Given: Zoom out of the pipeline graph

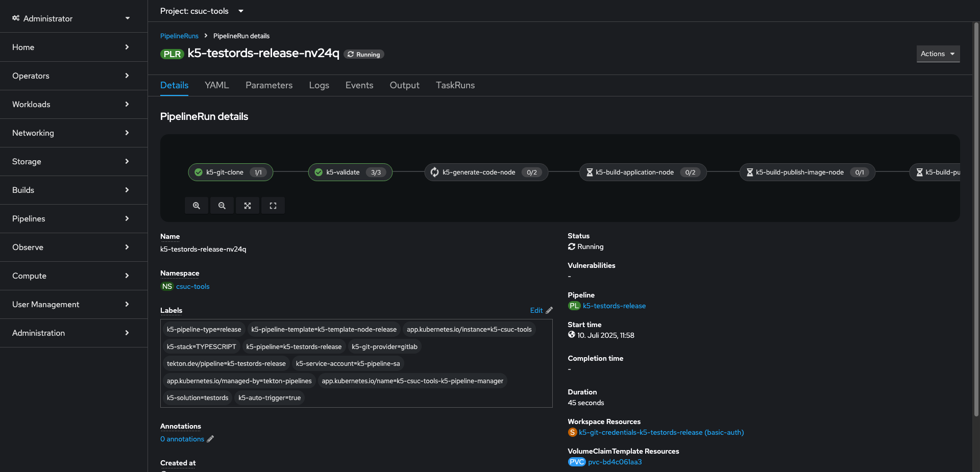Looking at the screenshot, I should [222, 205].
